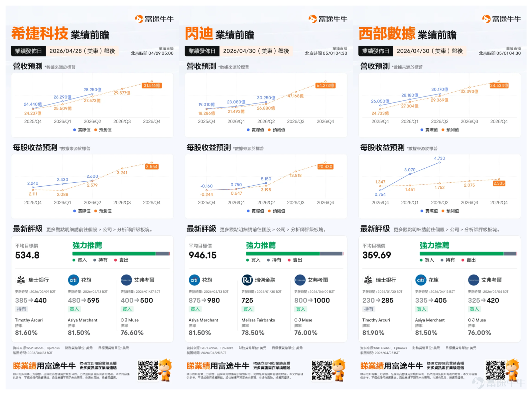This screenshot has width=532, height=395.
Task: Click the 買入 tag under 瑞傑金融 in 閃迪
Action: pyautogui.click(x=248, y=309)
